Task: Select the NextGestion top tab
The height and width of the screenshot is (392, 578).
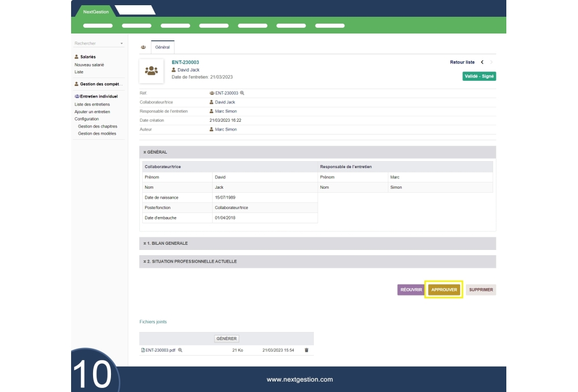Action: tap(95, 12)
